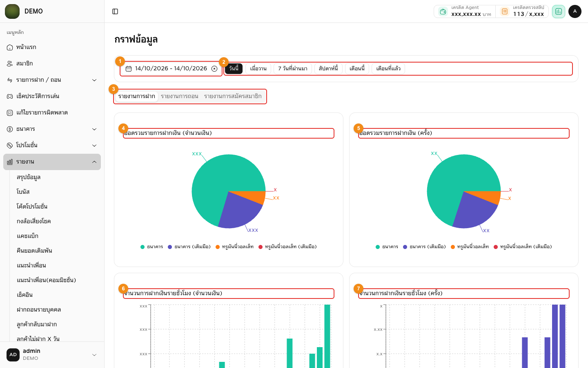Expand the ธนาคาร menu chevron

pos(94,129)
